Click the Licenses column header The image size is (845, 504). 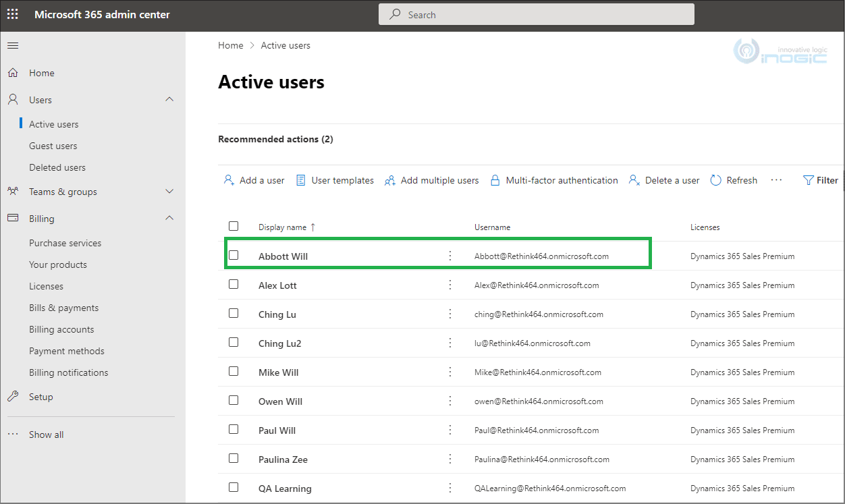tap(705, 227)
